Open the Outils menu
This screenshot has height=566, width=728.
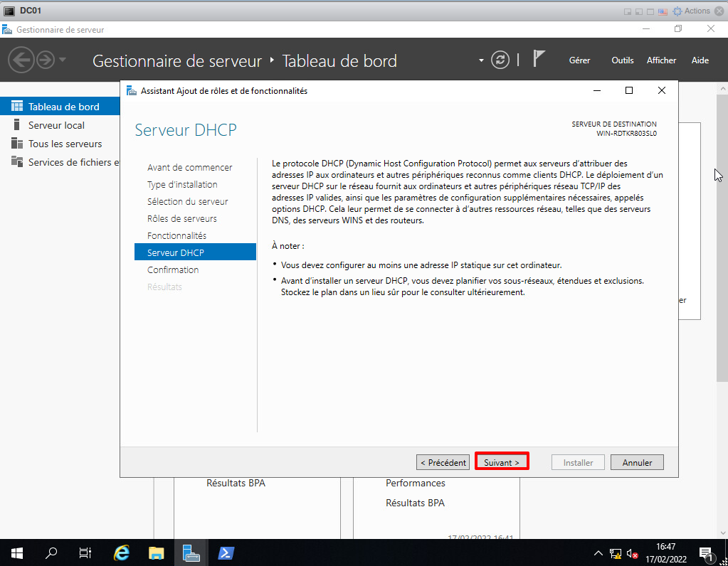pos(622,60)
